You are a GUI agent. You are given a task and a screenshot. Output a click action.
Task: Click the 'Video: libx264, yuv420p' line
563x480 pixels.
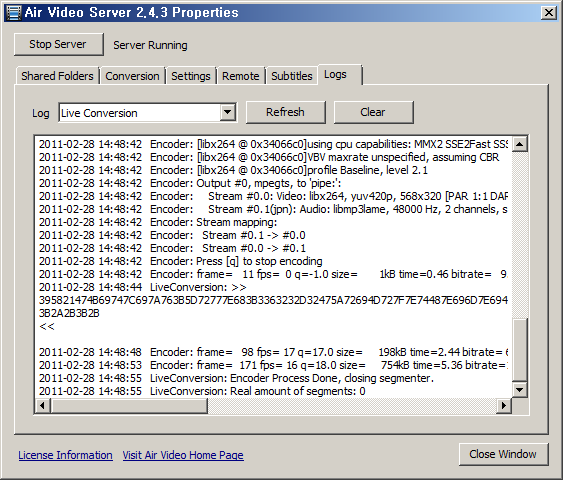(x=274, y=196)
